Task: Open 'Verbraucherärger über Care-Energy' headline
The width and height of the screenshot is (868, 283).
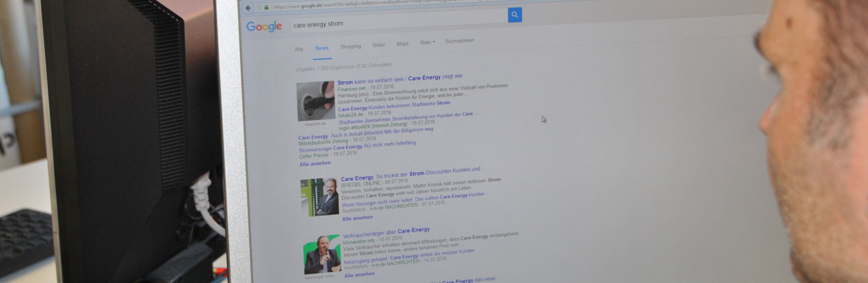Action: (386, 232)
